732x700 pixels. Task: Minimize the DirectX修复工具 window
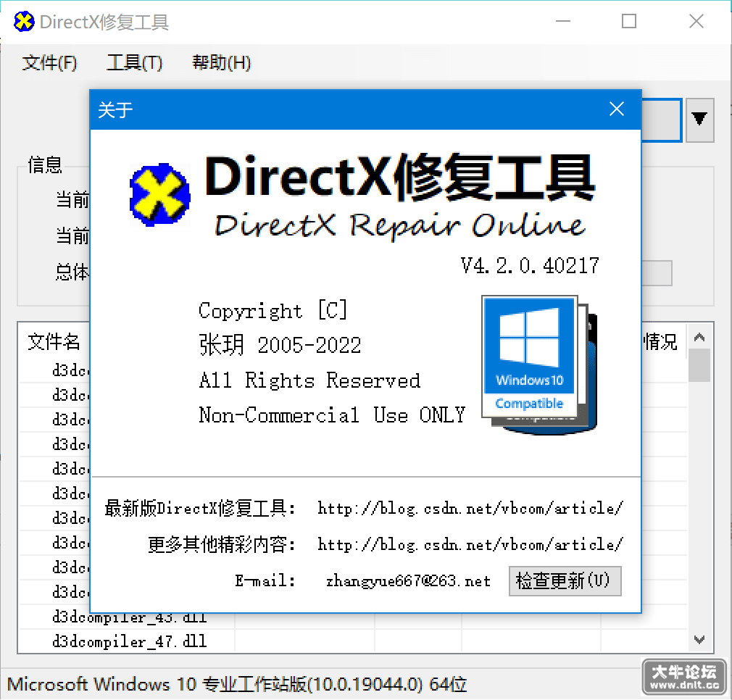pos(563,22)
